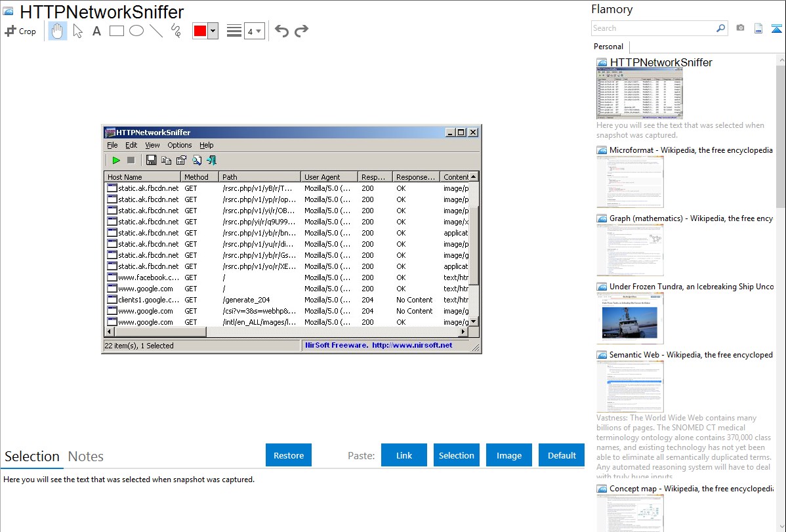This screenshot has width=786, height=532.
Task: Open the properties icon in HTTPNetworkSniffer toolbar
Action: coord(181,161)
